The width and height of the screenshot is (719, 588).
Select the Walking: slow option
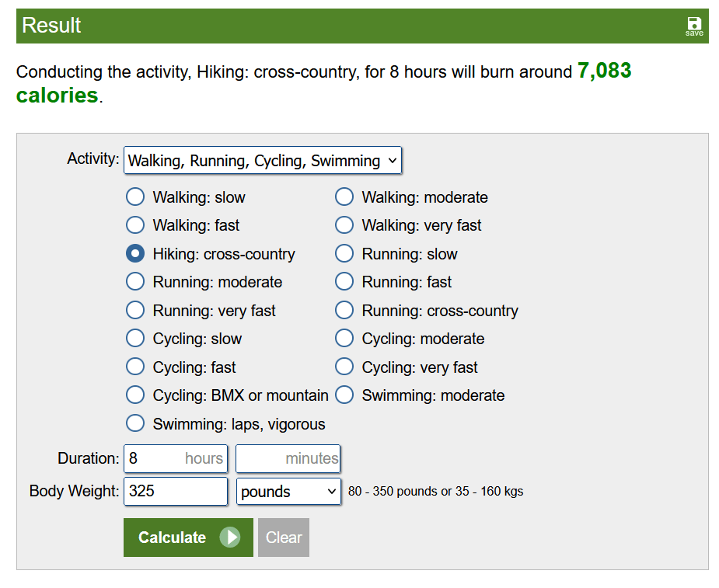(135, 197)
